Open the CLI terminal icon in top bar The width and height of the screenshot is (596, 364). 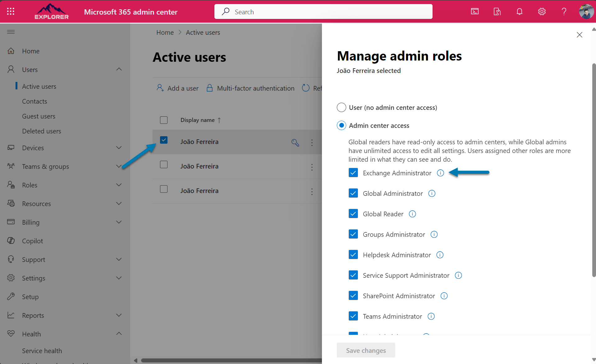point(475,11)
